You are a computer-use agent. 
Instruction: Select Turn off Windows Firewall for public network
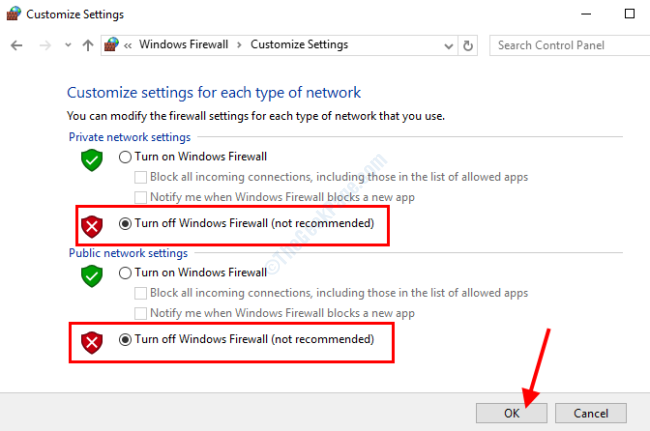(x=125, y=340)
